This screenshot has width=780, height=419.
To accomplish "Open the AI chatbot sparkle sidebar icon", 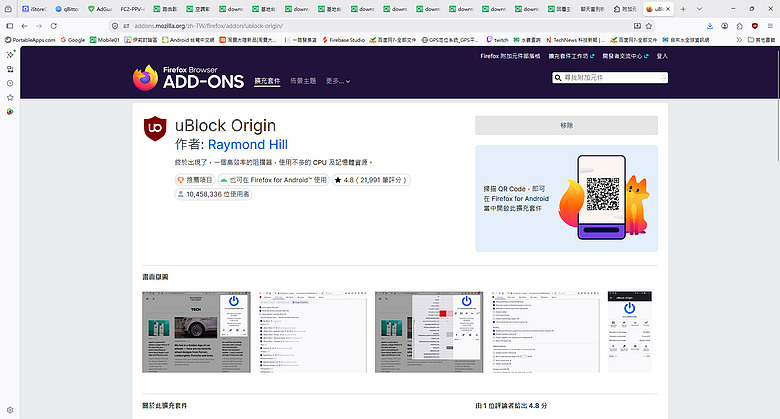I will pos(10,54).
